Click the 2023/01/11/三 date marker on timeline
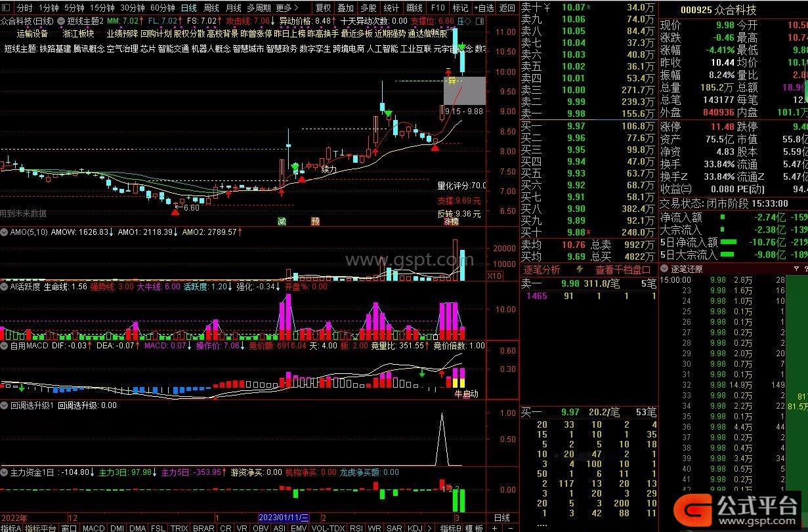808x532 pixels. [x=284, y=518]
